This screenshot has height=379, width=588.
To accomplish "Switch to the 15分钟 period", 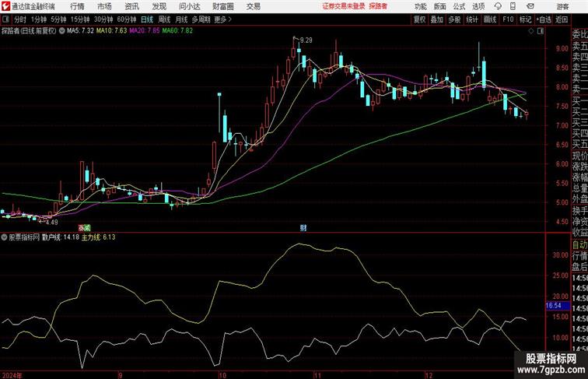I will 80,19.
